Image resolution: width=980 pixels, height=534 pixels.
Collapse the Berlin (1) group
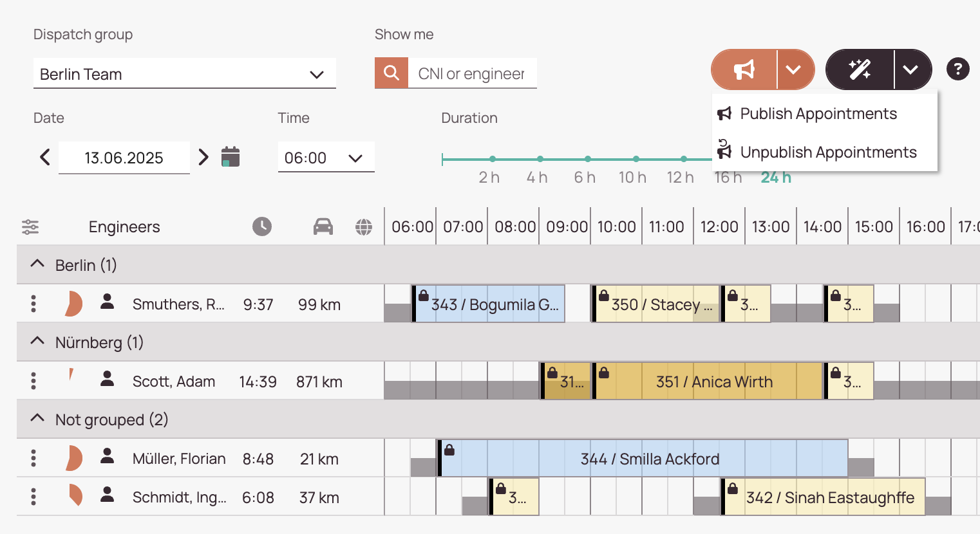pos(37,264)
